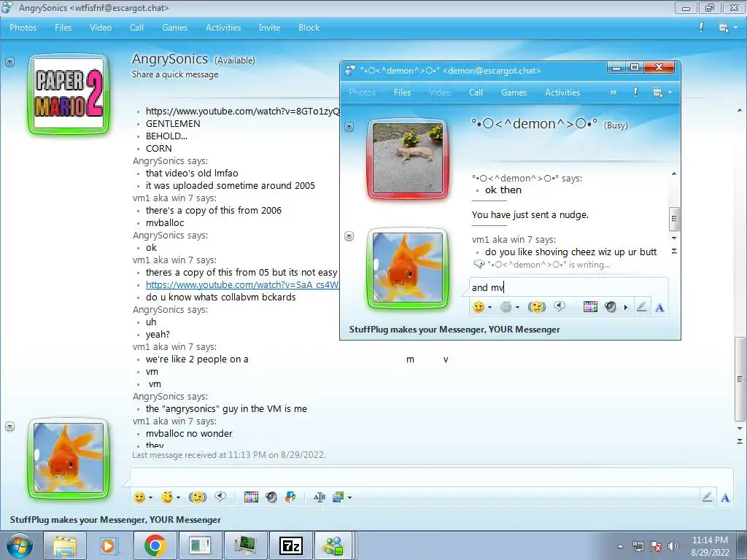Open emoticon dropdown arrow in AngrySonics toolbar
Screen dimensions: 747x560
(x=150, y=497)
